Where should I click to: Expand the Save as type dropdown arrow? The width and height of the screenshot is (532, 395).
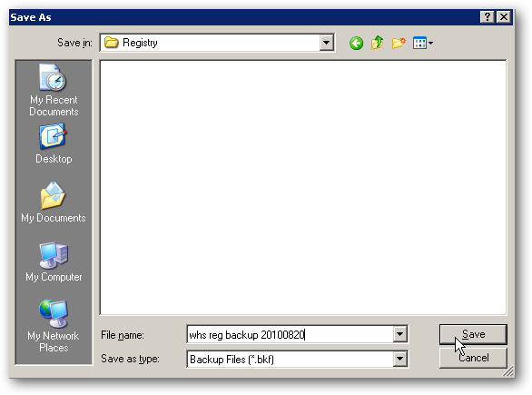400,359
